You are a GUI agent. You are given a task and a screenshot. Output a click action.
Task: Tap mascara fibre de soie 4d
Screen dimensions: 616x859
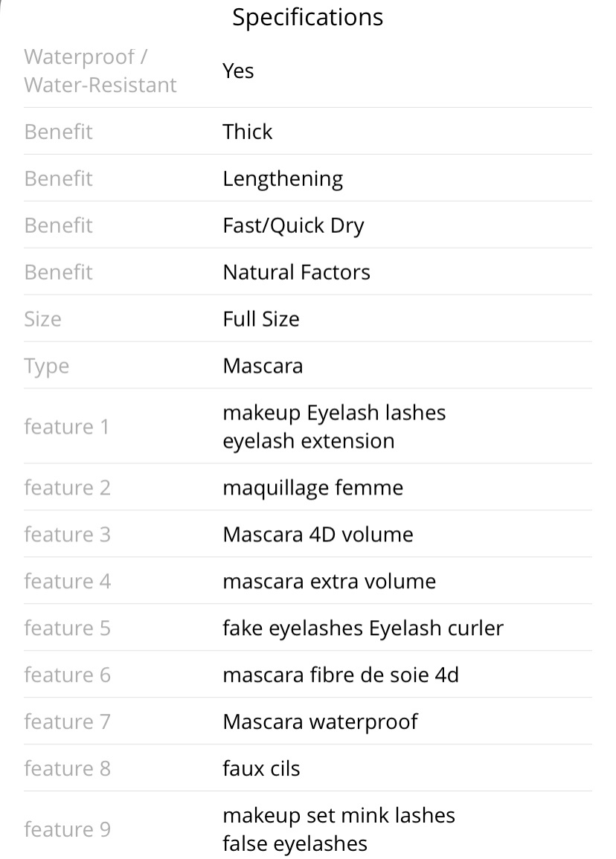(340, 675)
